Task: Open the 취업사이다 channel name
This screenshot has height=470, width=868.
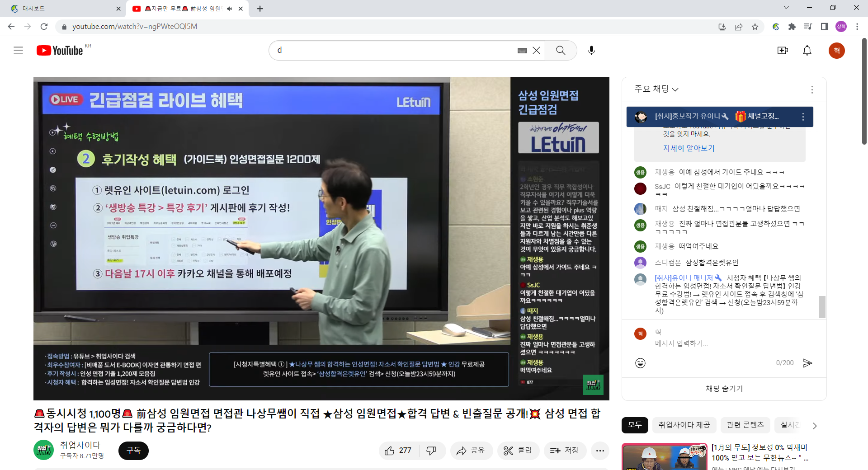Action: pyautogui.click(x=80, y=445)
